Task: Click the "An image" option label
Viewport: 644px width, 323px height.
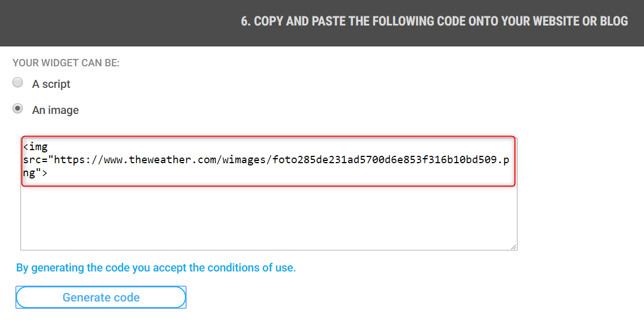Action: pyautogui.click(x=56, y=110)
